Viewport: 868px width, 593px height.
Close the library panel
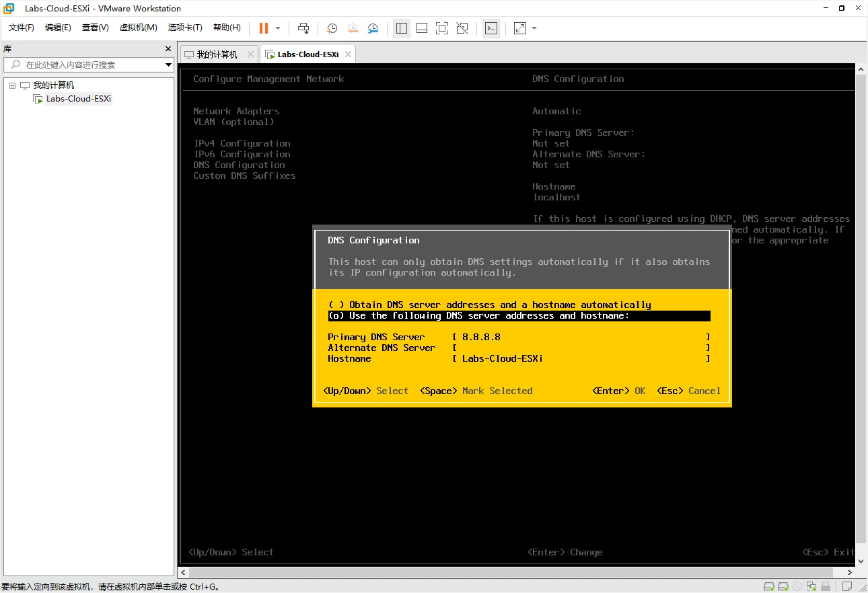tap(168, 49)
